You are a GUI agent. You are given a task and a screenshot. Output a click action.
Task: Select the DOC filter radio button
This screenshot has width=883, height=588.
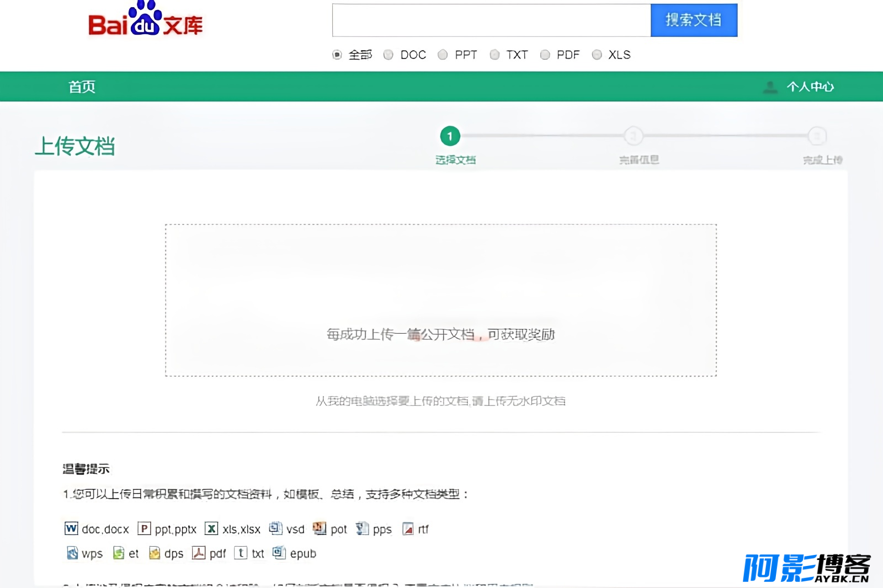click(x=389, y=55)
